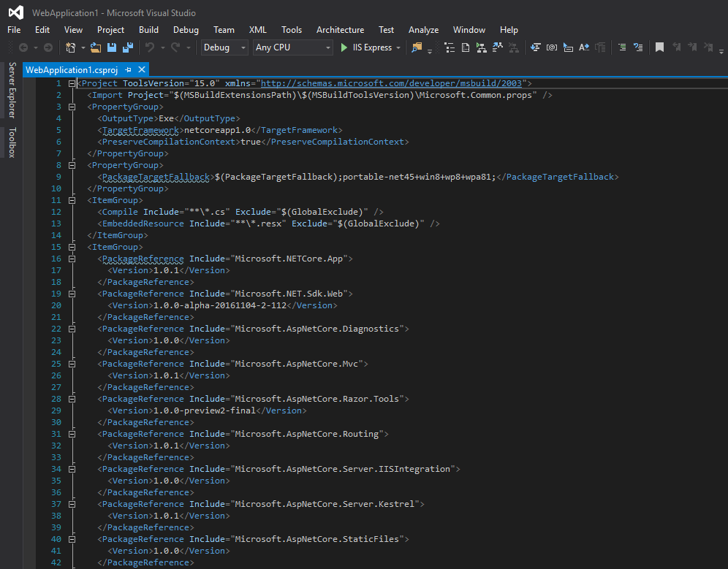
Task: Pin the WebApplication1.csproj tab
Action: tap(128, 69)
